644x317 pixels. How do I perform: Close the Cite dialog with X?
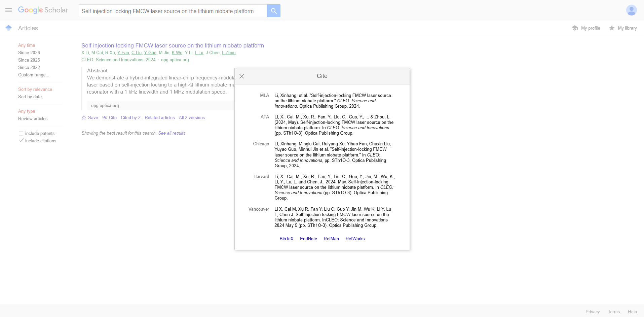241,76
